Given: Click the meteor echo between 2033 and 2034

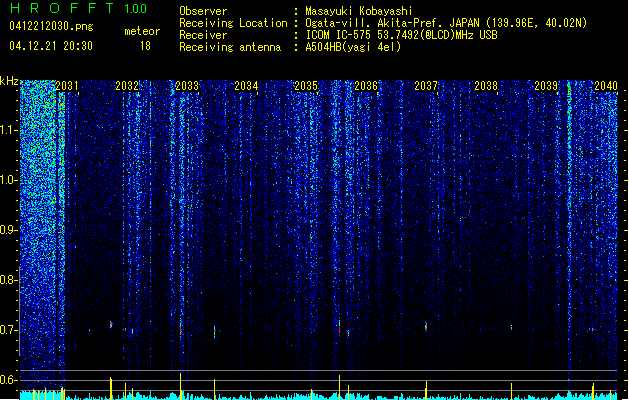Looking at the screenshot, I should [x=215, y=332].
